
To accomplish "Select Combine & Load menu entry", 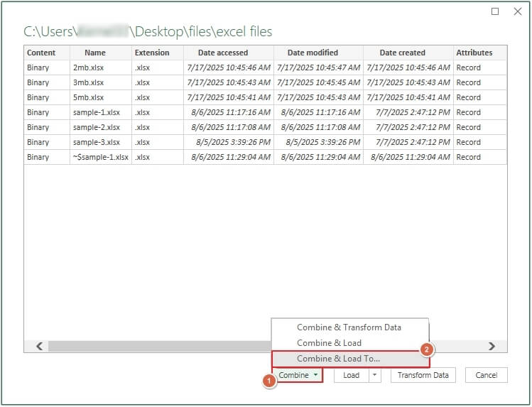I will click(329, 343).
